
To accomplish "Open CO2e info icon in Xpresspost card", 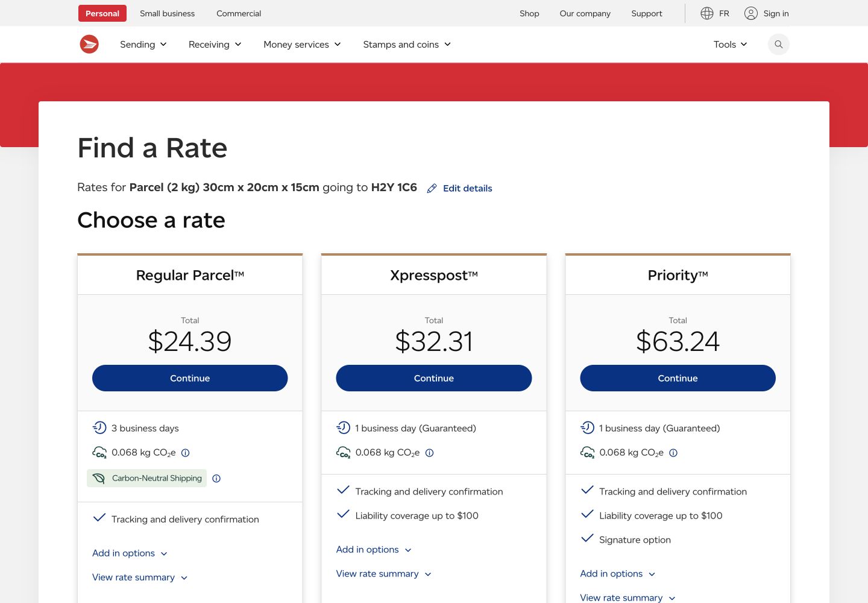I will pos(430,453).
